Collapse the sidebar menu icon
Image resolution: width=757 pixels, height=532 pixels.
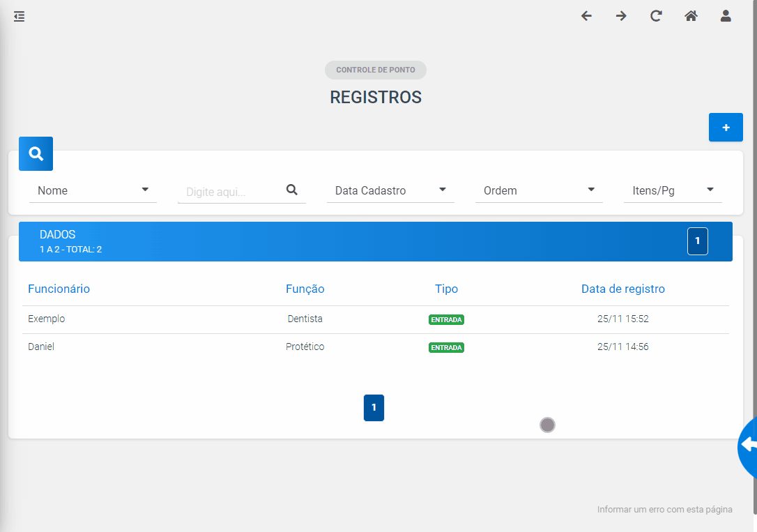click(20, 17)
